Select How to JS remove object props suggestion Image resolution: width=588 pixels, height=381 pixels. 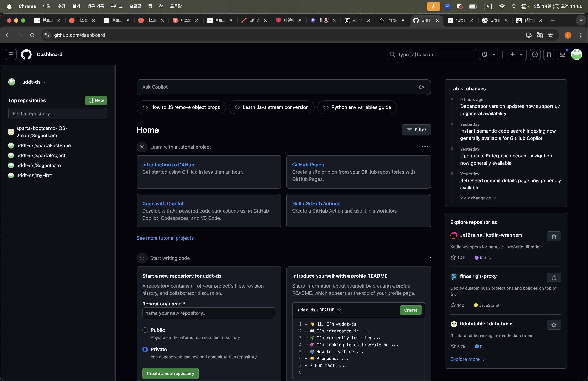click(x=181, y=107)
